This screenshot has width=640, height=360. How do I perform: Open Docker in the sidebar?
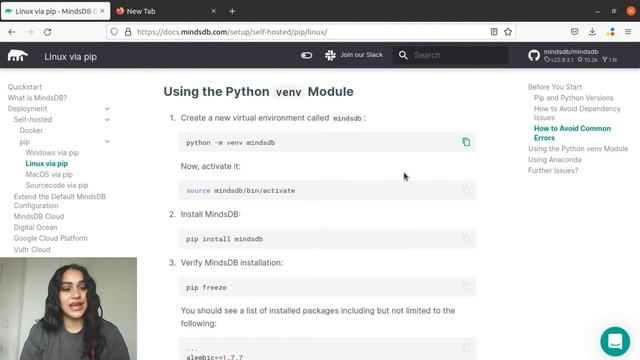pos(31,130)
